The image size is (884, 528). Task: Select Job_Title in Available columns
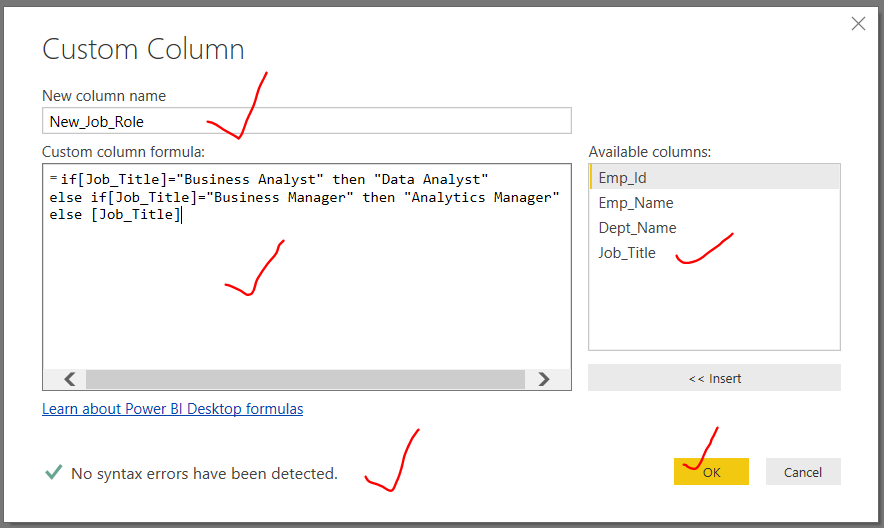pos(714,253)
